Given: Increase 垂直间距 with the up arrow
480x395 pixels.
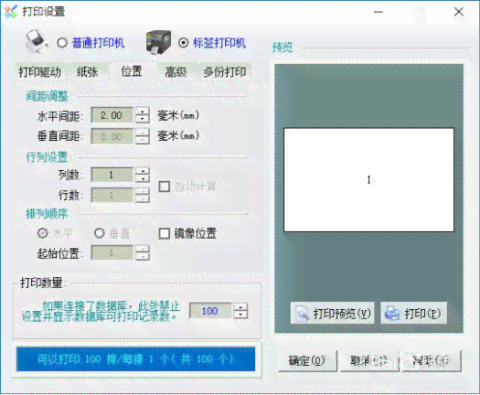Looking at the screenshot, I should [143, 132].
